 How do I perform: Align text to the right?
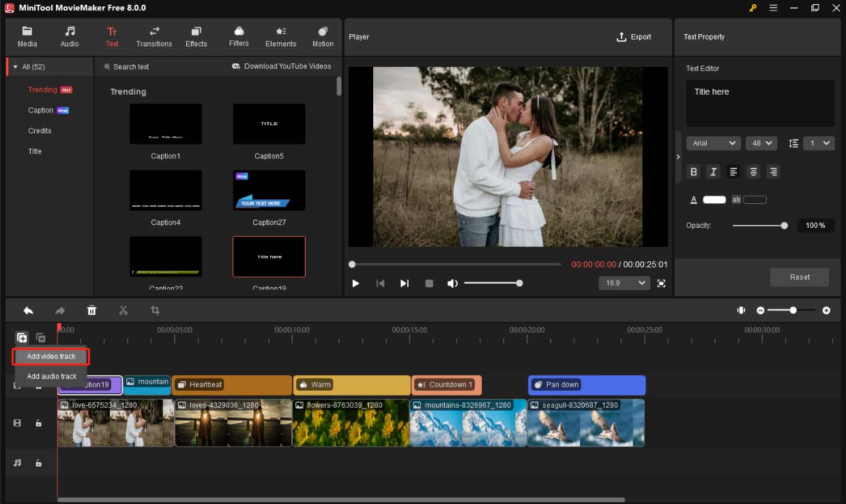point(773,172)
